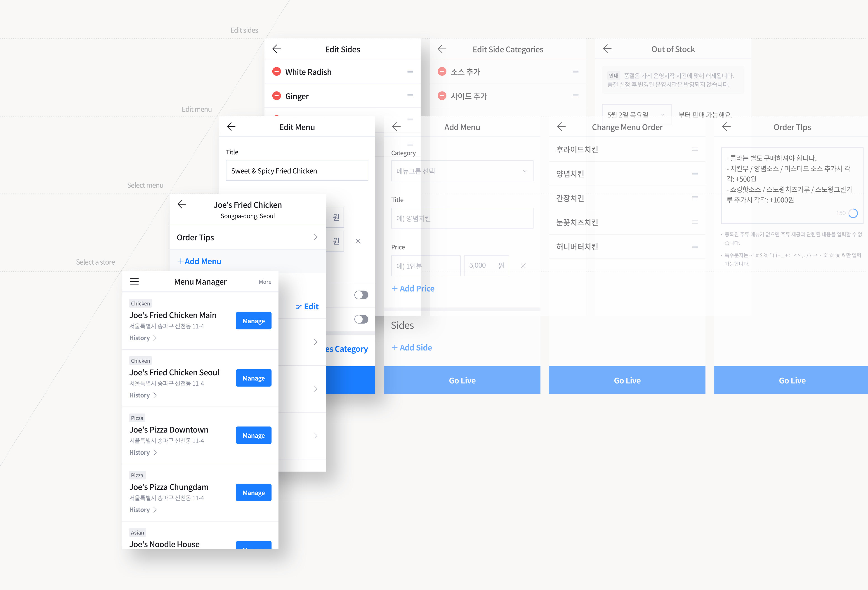
Task: Delete price row with X in Edit Menu
Action: point(358,241)
